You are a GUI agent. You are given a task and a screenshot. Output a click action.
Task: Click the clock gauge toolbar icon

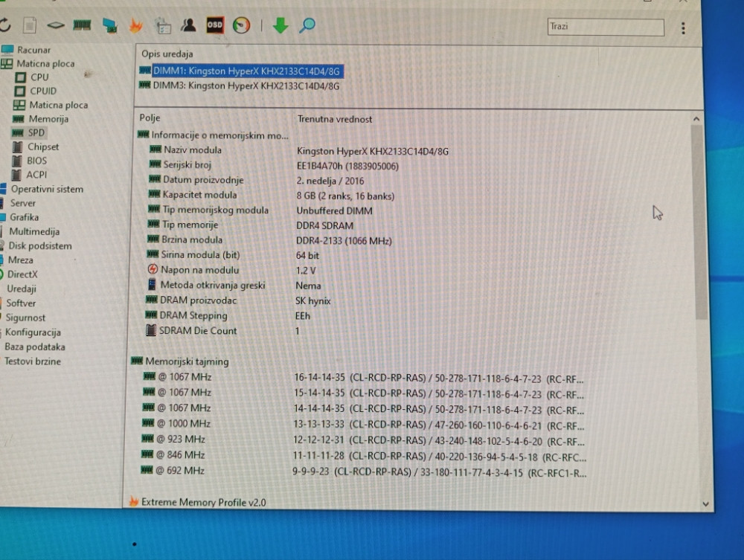[241, 25]
